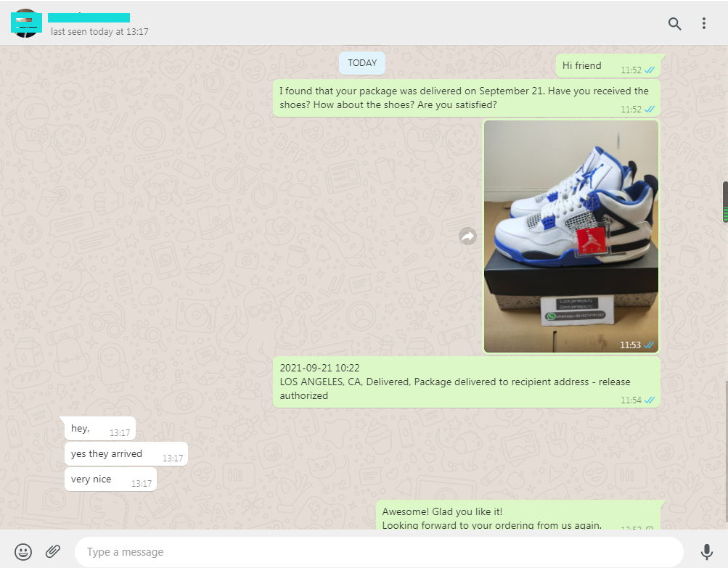Viewport: 728px width, 568px height.
Task: Start voice recording with microphone icon
Action: [706, 552]
